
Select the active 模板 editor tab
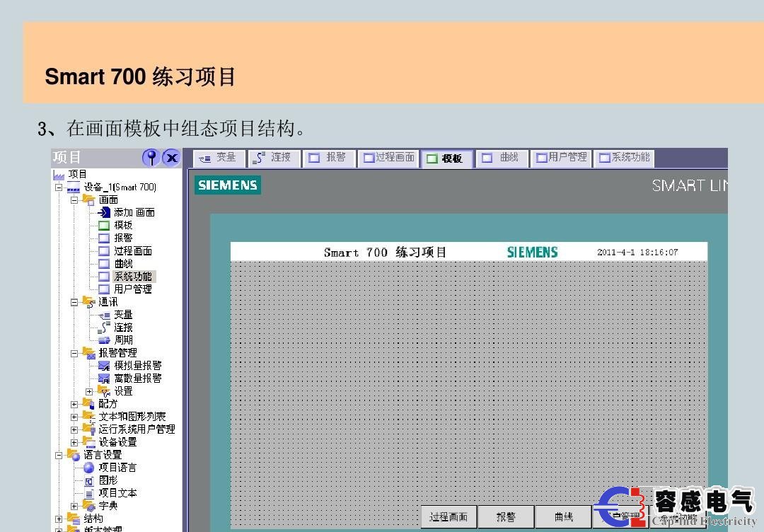coord(446,158)
